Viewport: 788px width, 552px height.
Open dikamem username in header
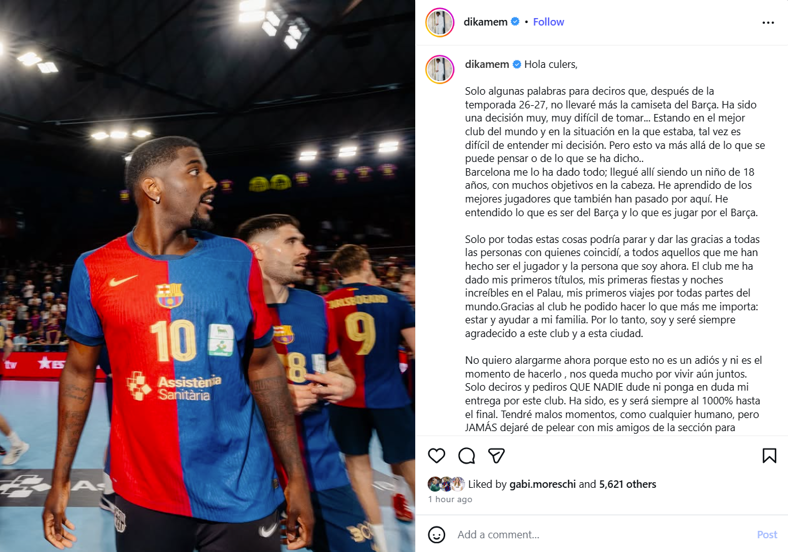[485, 22]
